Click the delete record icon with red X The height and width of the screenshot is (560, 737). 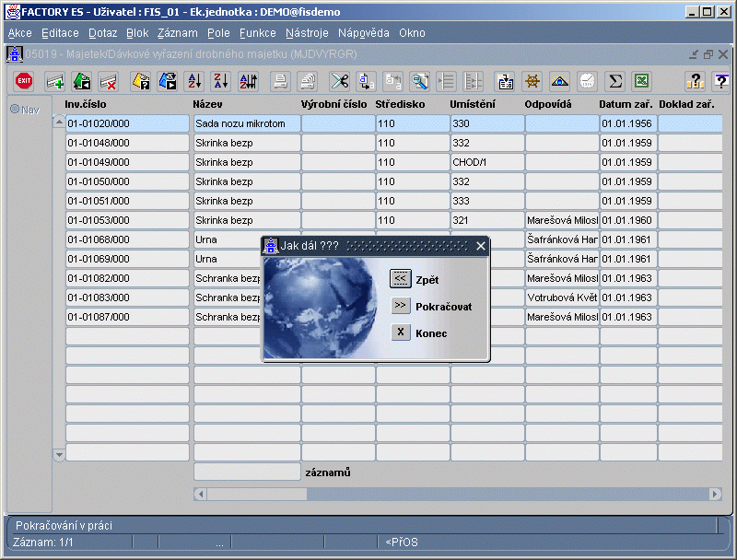pos(109,81)
